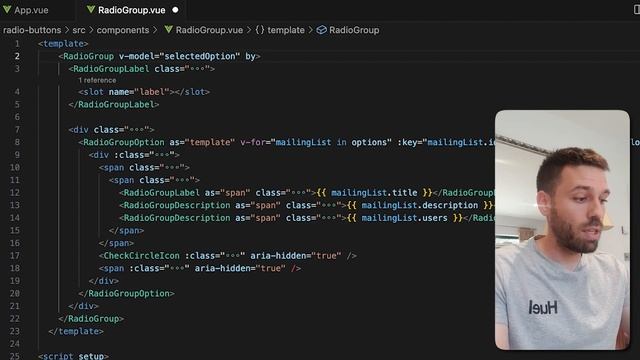Open the components breadcrumb segment
The image size is (640, 360).
[123, 30]
